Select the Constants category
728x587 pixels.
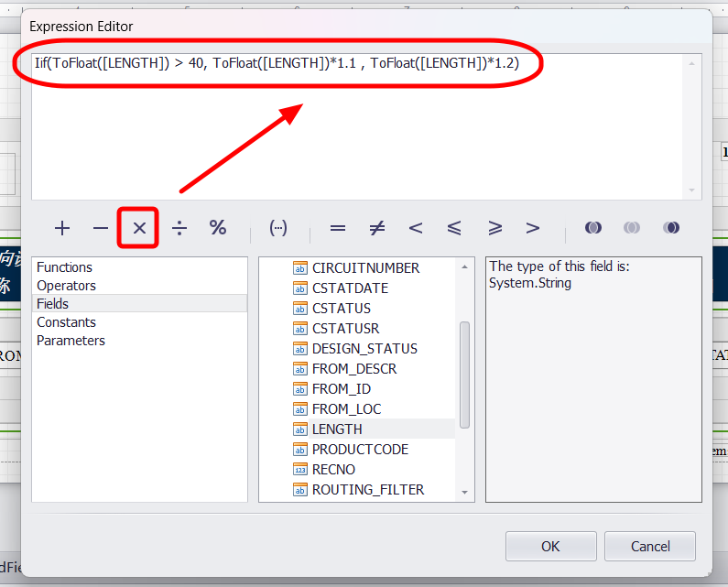[x=139, y=322]
